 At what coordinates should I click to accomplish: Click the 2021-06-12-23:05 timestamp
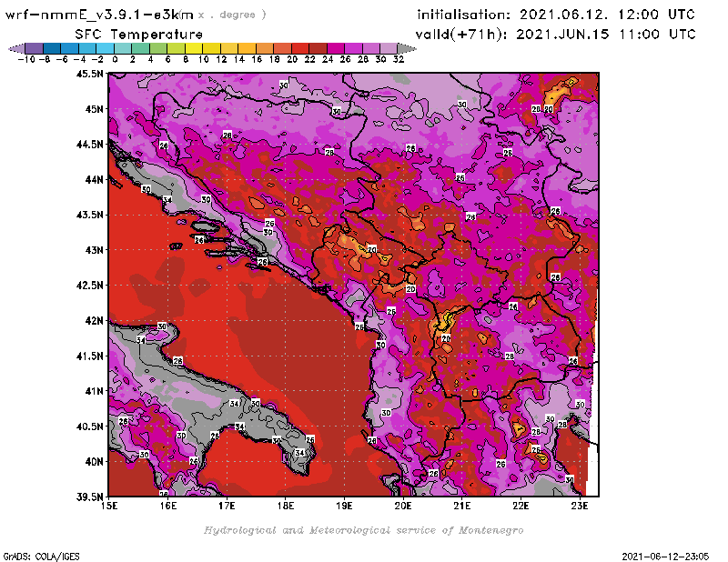(x=665, y=556)
